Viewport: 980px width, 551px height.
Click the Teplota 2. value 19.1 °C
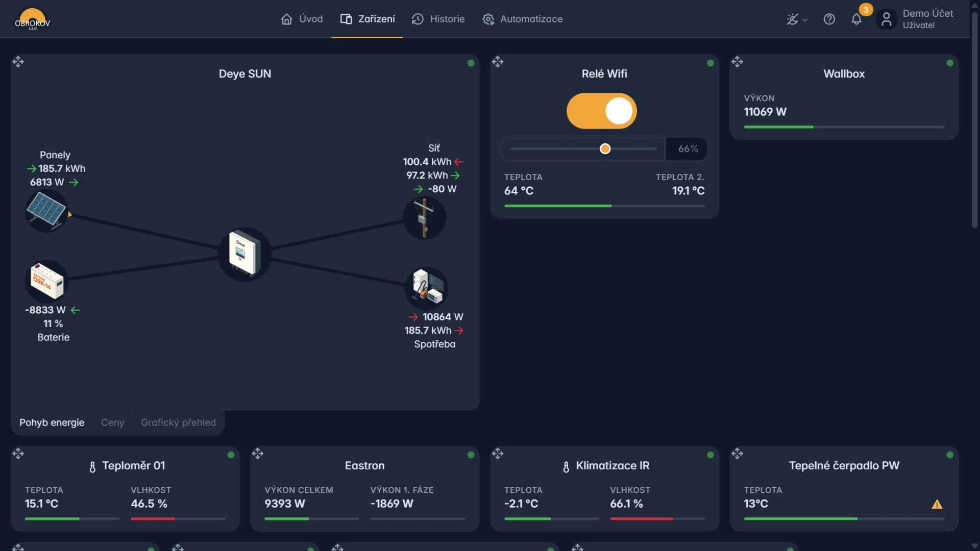[688, 191]
